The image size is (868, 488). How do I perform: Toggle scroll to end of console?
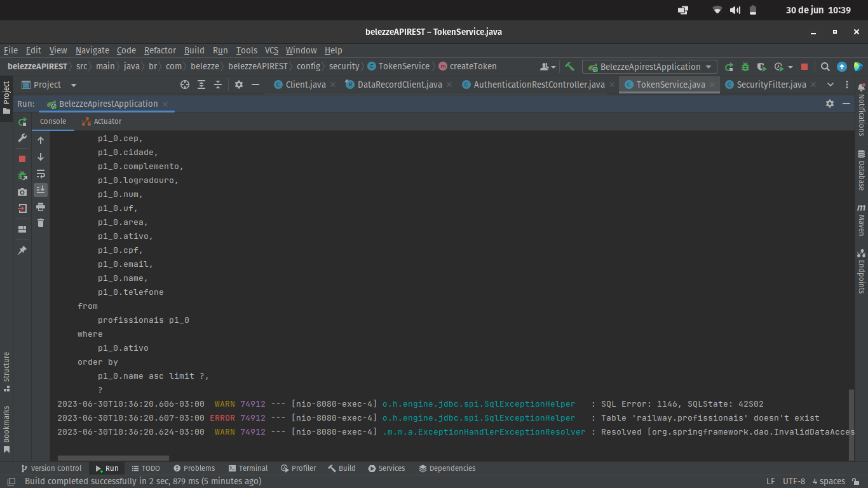click(x=41, y=190)
